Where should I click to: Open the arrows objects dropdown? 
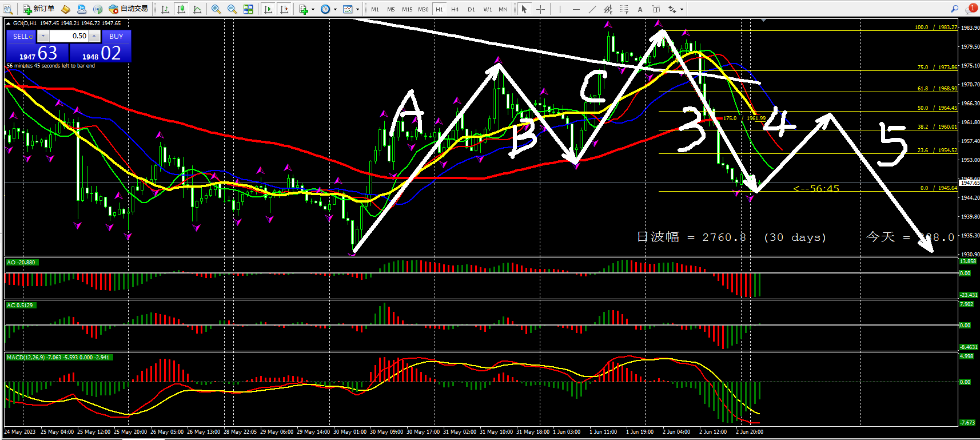682,10
